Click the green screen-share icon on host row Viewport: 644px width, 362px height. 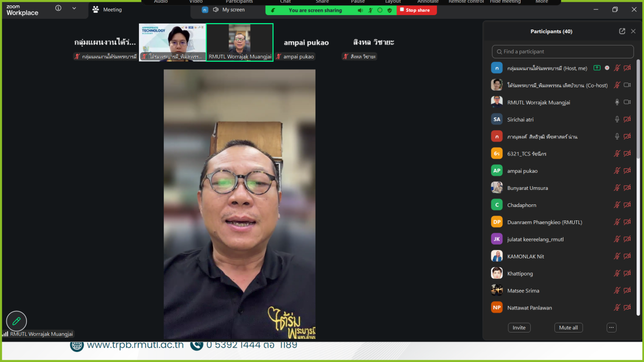(x=597, y=68)
